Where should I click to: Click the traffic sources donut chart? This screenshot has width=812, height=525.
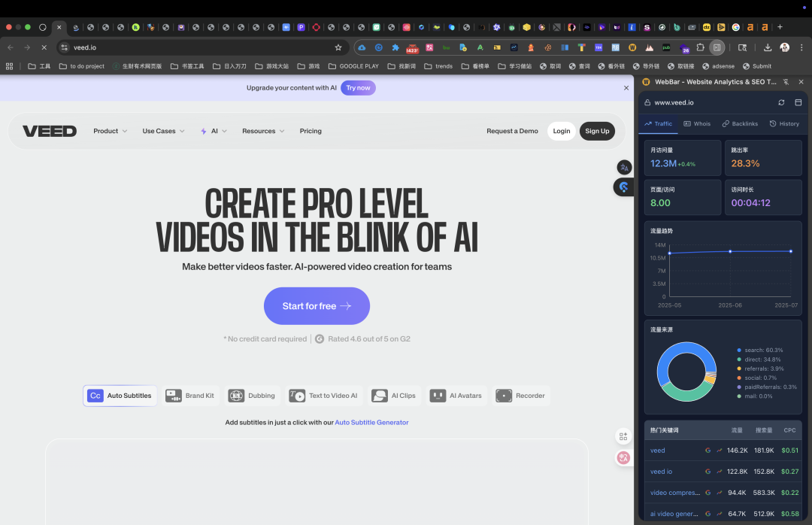(686, 372)
